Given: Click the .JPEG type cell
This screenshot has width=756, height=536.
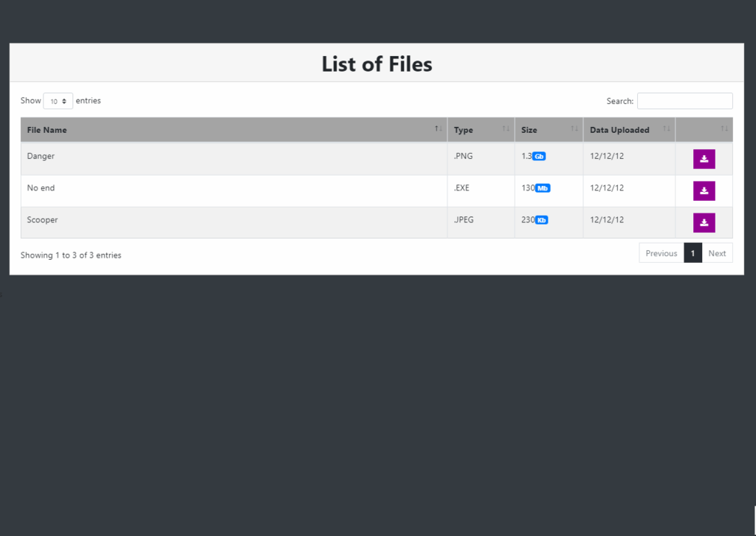Looking at the screenshot, I should (x=464, y=220).
